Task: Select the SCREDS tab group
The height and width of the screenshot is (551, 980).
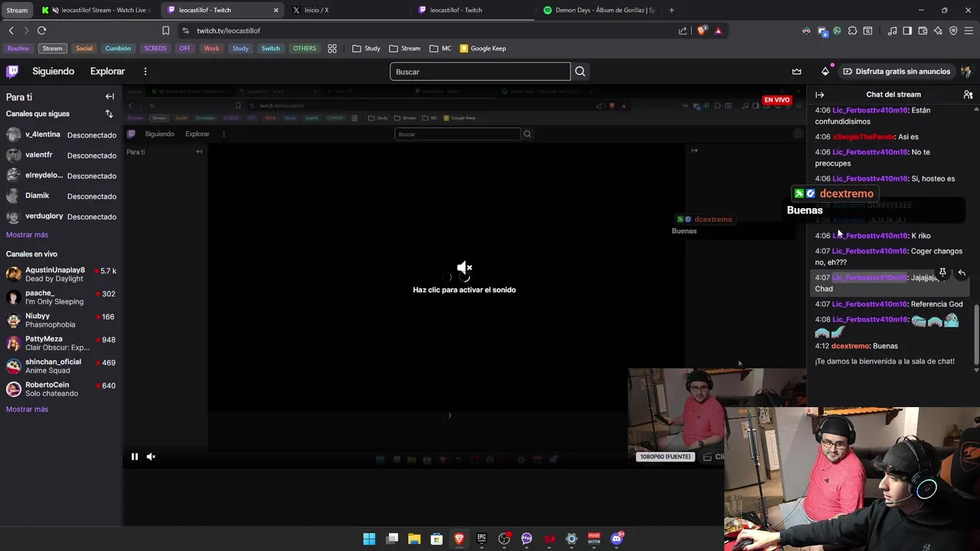Action: (155, 48)
